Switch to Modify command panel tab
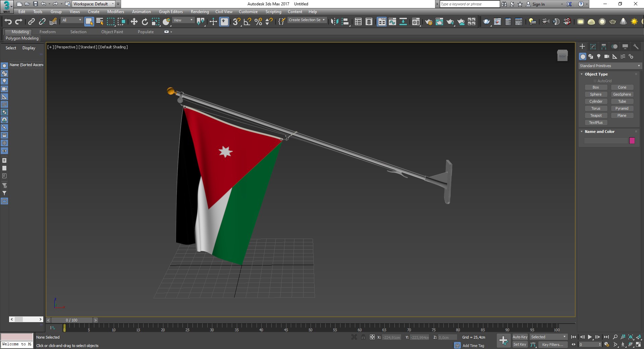The width and height of the screenshot is (644, 349). [593, 47]
